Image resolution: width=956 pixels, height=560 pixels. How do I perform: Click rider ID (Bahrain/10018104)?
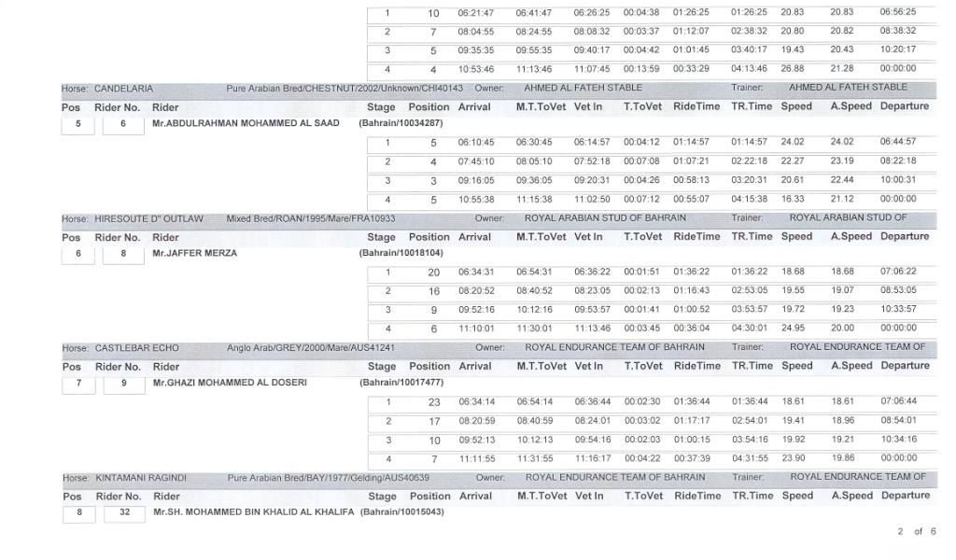tap(401, 253)
